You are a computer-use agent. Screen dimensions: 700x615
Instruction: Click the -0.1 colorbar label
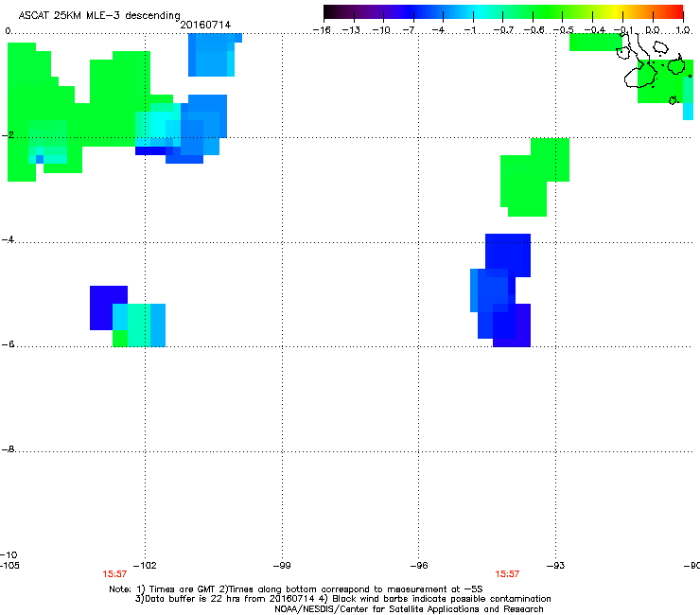(x=623, y=30)
